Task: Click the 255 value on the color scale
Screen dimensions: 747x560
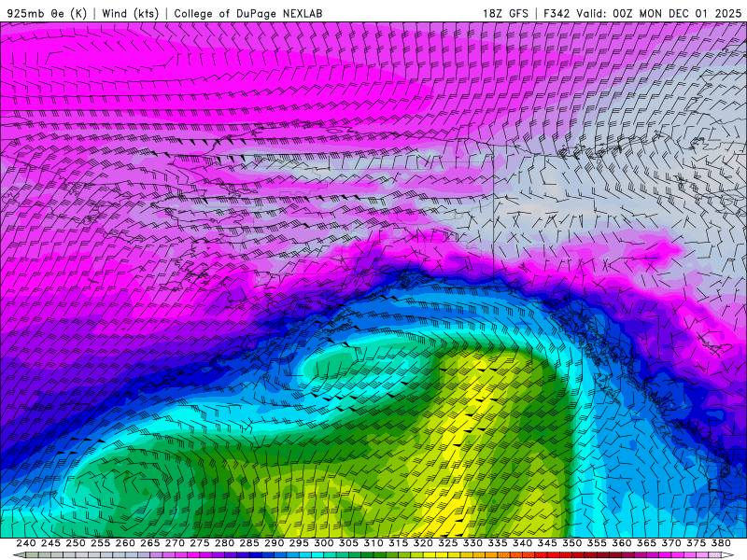Action: [100, 543]
